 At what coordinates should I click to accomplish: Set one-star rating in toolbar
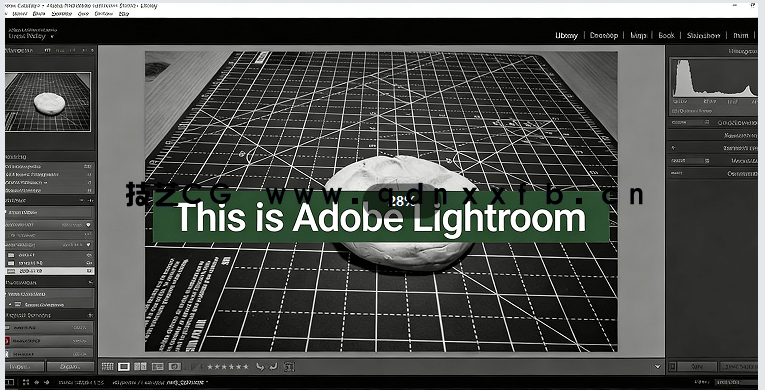(210, 367)
